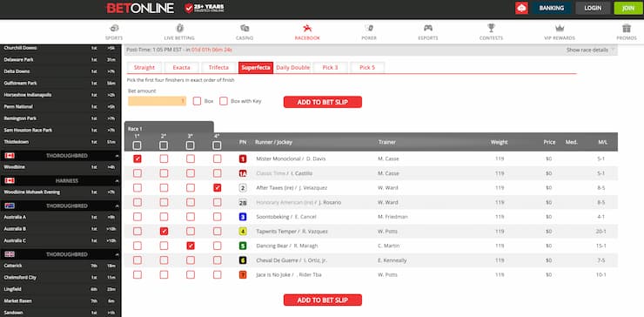The image size is (644, 317).
Task: Check 1st place for Cheval De Guerre
Action: (x=138, y=260)
